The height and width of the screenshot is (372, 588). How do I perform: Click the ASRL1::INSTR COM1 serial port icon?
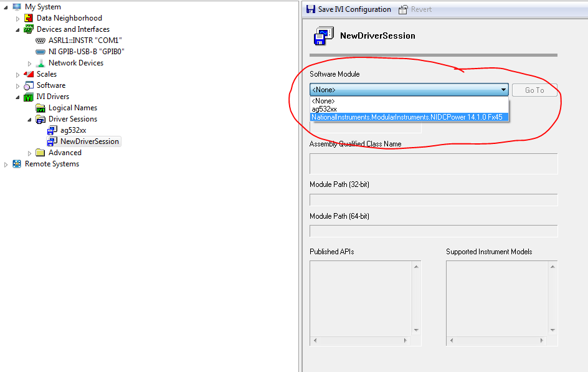point(40,41)
